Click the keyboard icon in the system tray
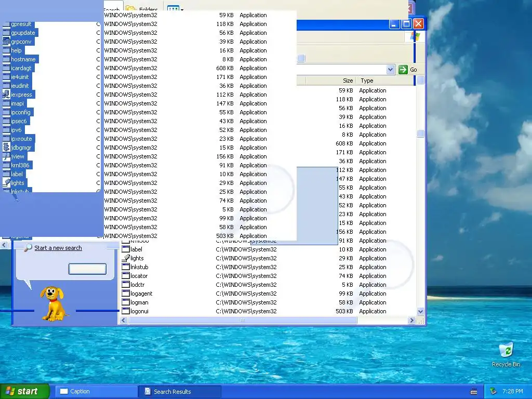532x399 pixels. pyautogui.click(x=474, y=392)
